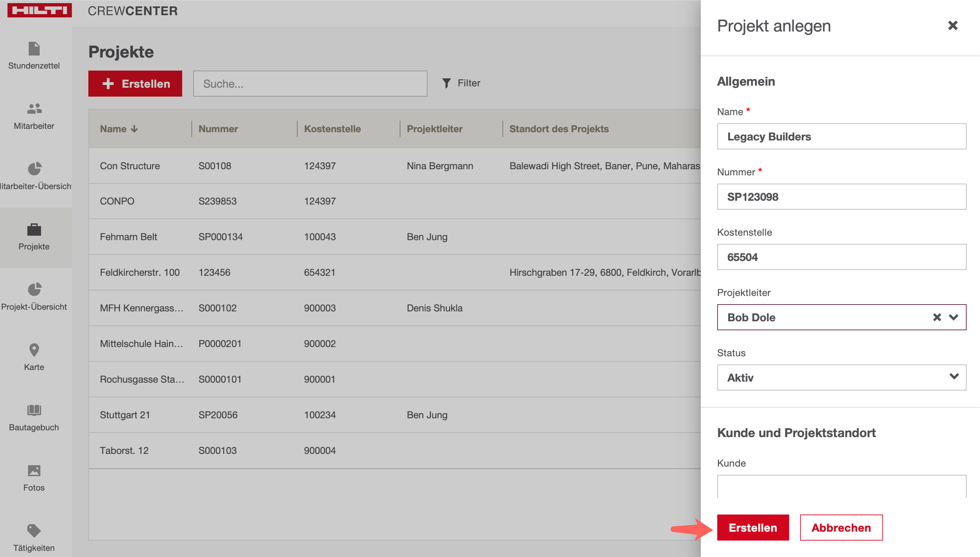The image size is (980, 557).
Task: Expand the Projektleiter dropdown arrow
Action: pyautogui.click(x=954, y=317)
